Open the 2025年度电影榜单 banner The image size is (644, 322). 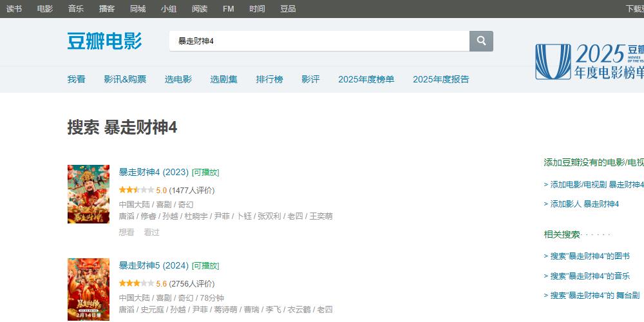(x=589, y=62)
